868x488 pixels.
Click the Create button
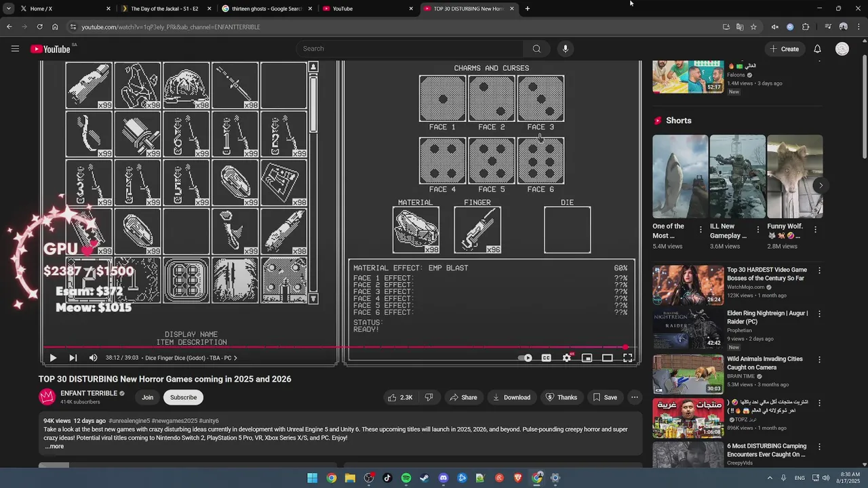click(784, 49)
